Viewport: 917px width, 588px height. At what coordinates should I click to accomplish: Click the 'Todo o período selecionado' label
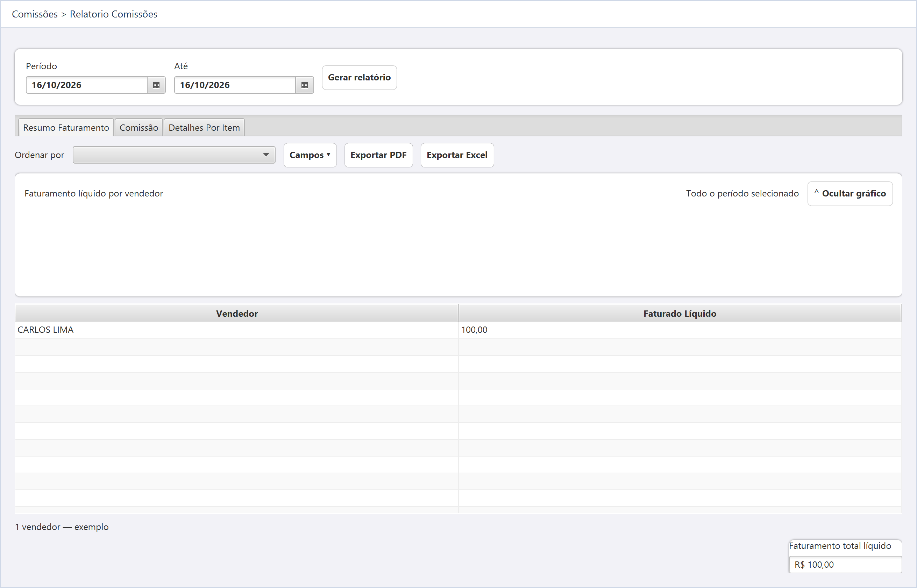[x=742, y=194]
